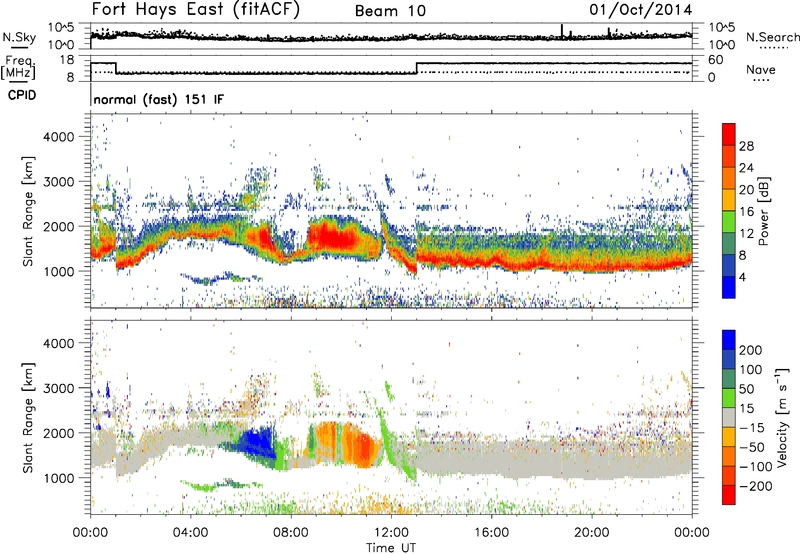
Task: Click the 'CPID' label
Action: [22, 95]
